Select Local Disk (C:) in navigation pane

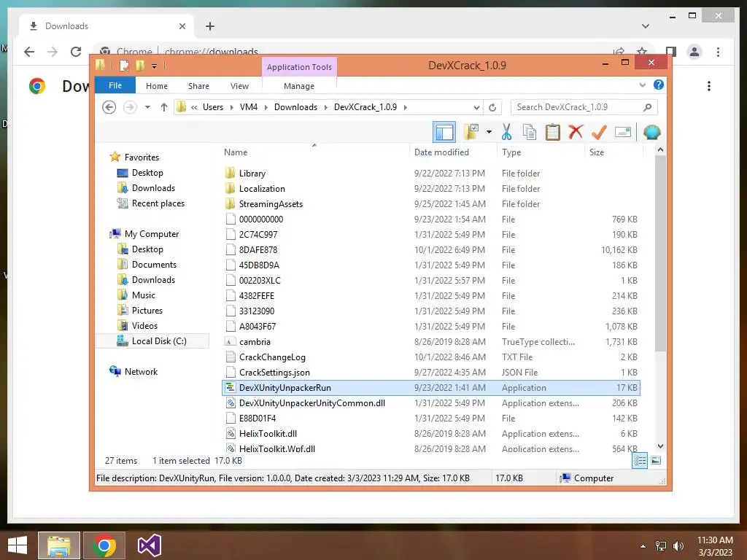pyautogui.click(x=152, y=341)
